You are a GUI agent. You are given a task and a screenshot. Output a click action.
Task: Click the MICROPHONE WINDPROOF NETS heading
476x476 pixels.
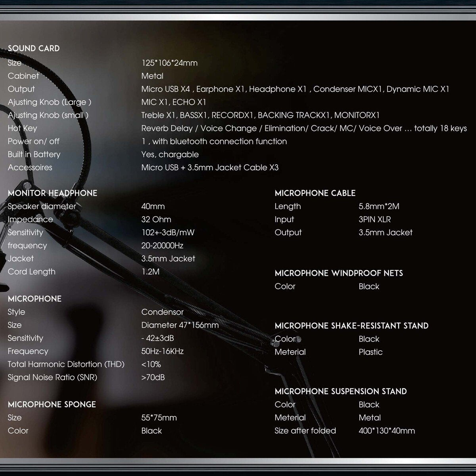(x=338, y=273)
